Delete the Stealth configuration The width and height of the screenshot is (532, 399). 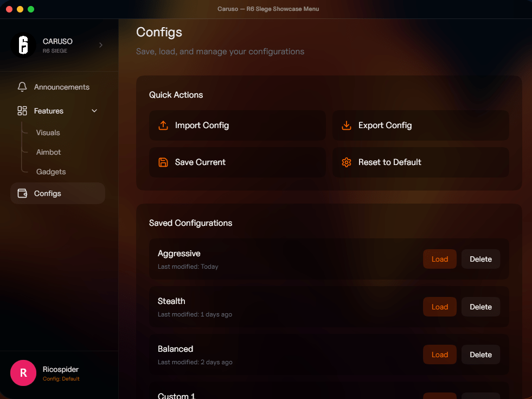tap(480, 307)
